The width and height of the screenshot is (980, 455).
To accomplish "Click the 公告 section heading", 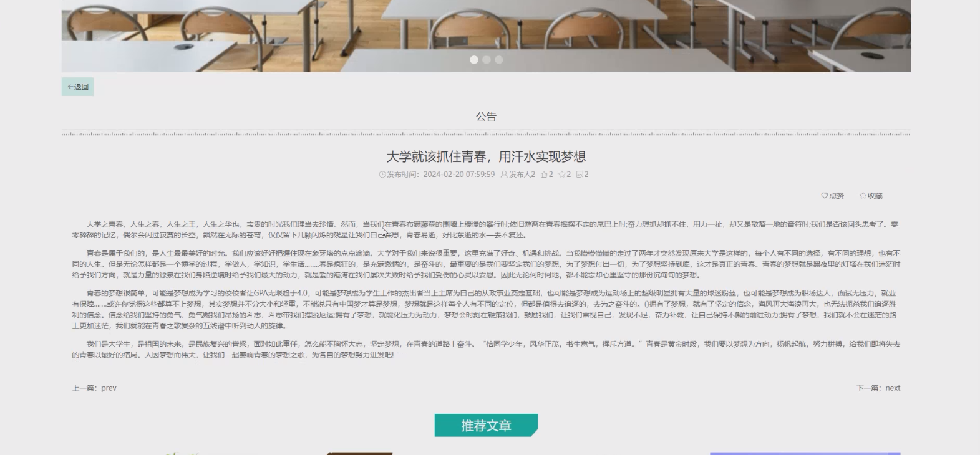I will (x=486, y=116).
